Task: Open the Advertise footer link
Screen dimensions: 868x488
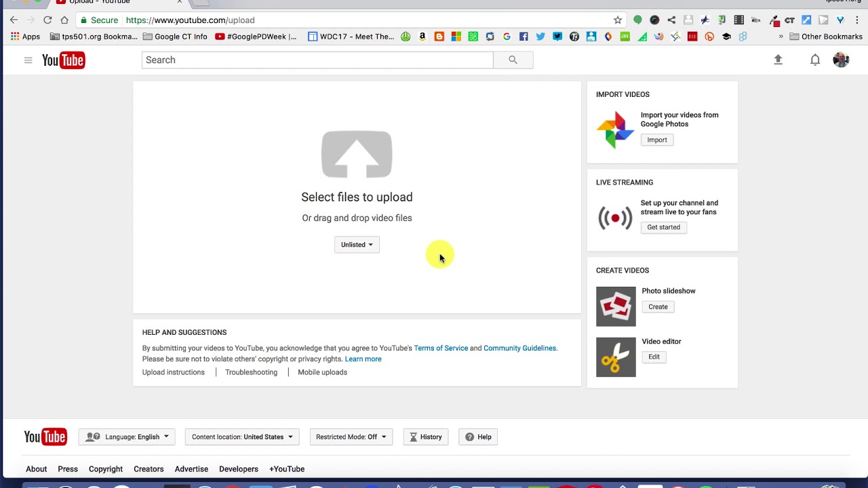Action: (191, 469)
